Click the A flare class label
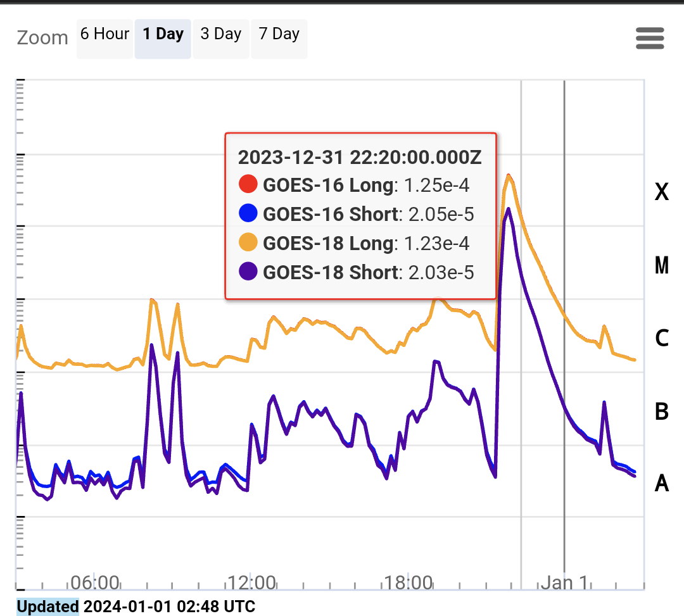684x616 pixels. tap(661, 484)
